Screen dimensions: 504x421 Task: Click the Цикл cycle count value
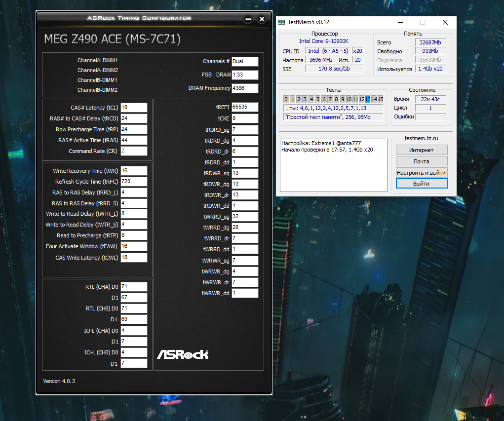(430, 108)
